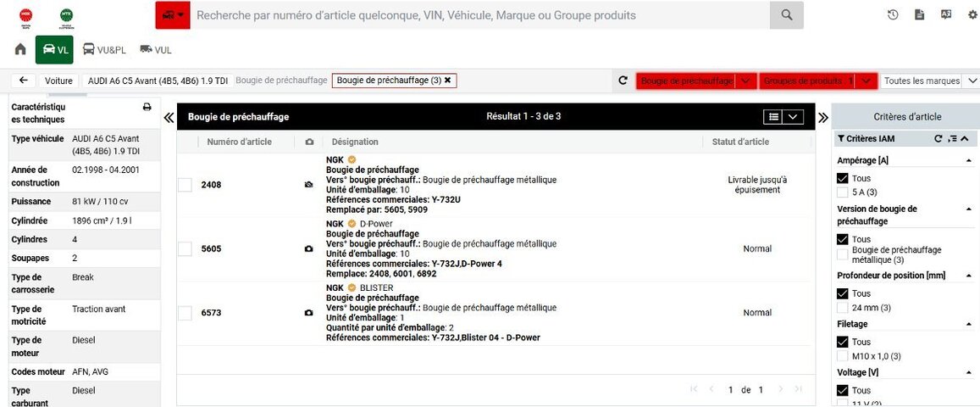
Task: Click the plain Bougie de préchauffage breadcrumb
Action: pyautogui.click(x=281, y=81)
